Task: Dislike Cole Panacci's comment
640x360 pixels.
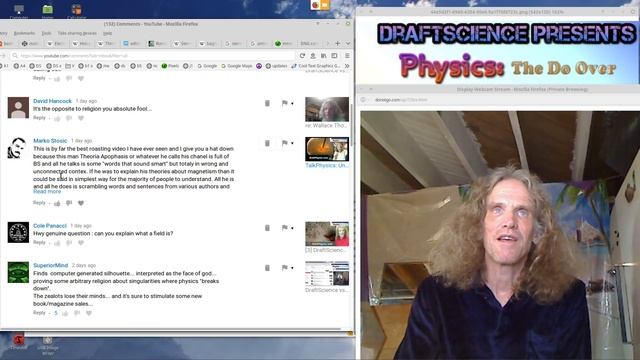Action: (x=69, y=243)
